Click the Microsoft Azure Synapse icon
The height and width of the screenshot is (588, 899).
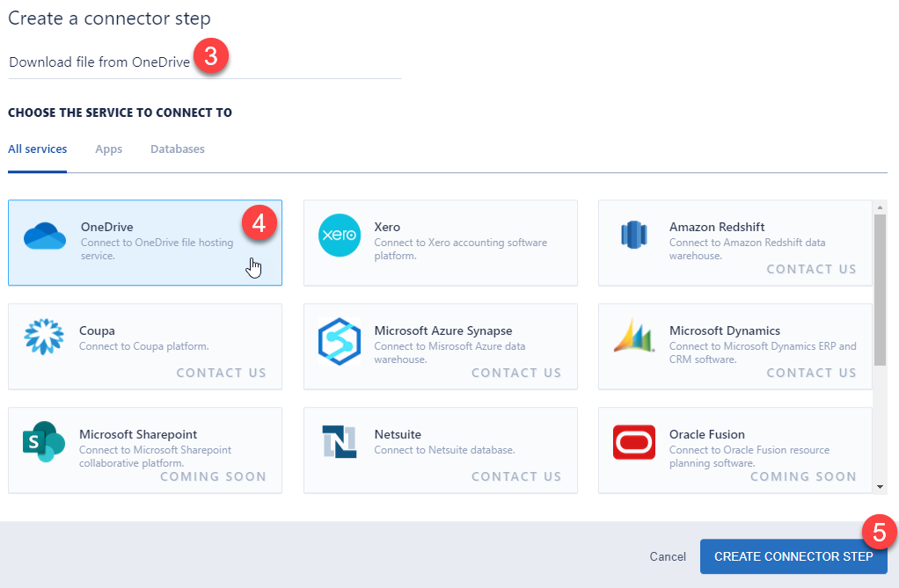340,341
